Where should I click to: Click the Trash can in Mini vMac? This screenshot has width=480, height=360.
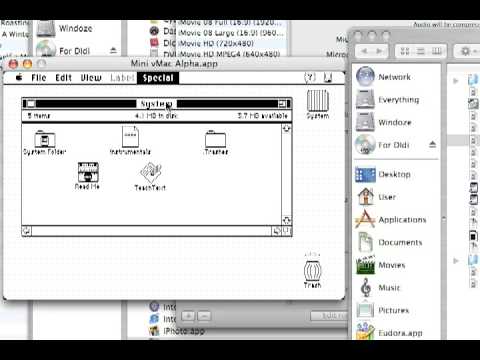312,270
